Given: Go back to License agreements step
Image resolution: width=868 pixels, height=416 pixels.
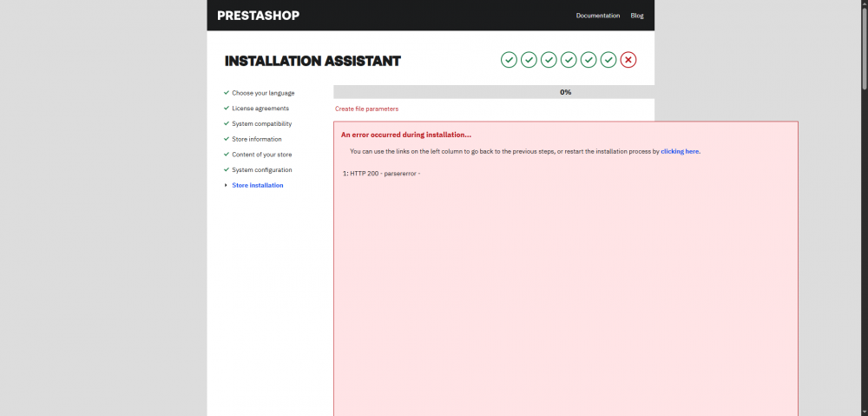Looking at the screenshot, I should point(260,109).
